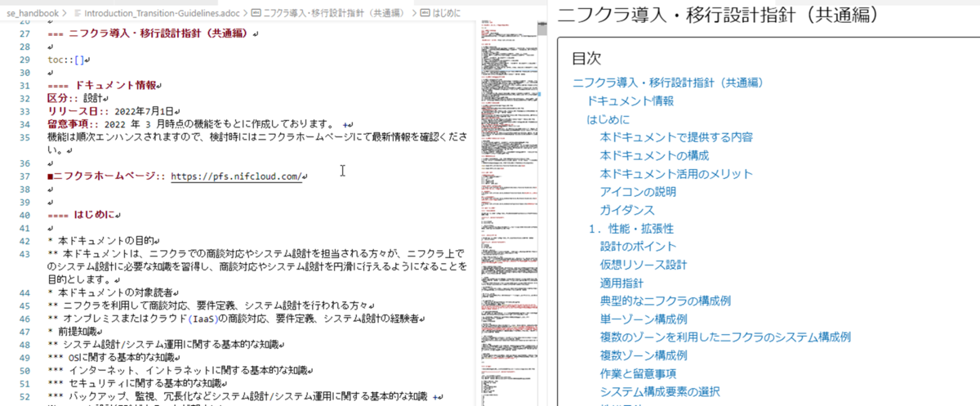The width and height of the screenshot is (980, 406).
Task: Open the アイコンの説明 link in 目次
Action: click(x=638, y=192)
